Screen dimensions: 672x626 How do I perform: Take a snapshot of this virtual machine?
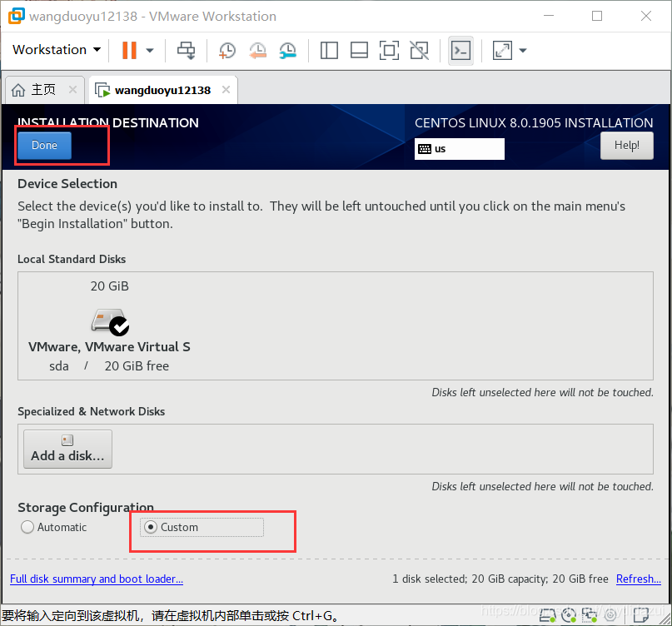click(x=226, y=50)
